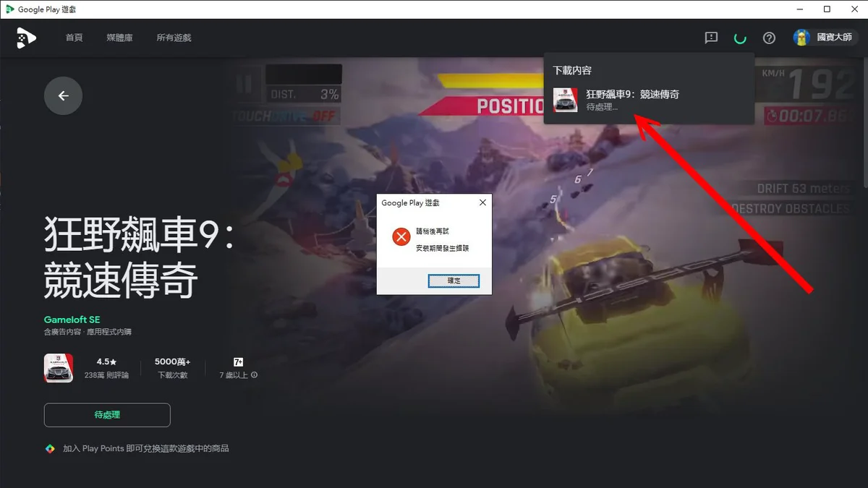Click the green download progress spinner
The width and height of the screenshot is (868, 488).
point(740,38)
